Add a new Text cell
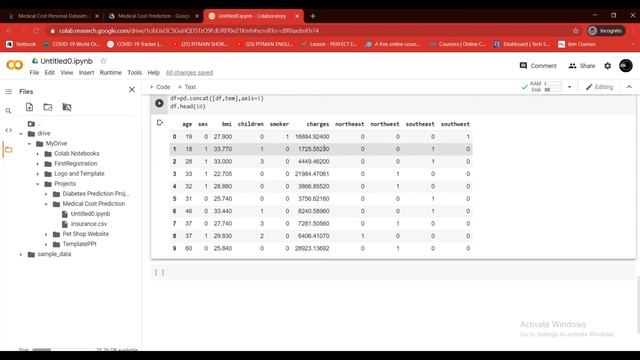This screenshot has height=360, width=640. tap(187, 87)
